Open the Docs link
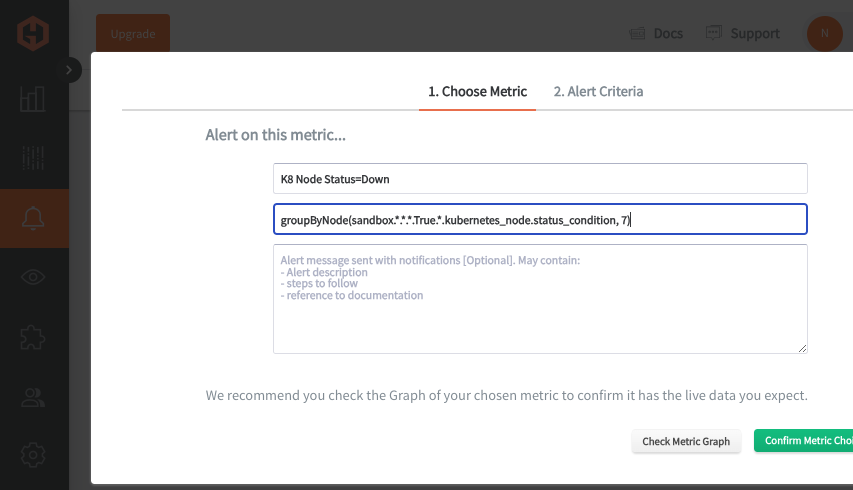Screen dimensions: 853x490 tap(656, 34)
